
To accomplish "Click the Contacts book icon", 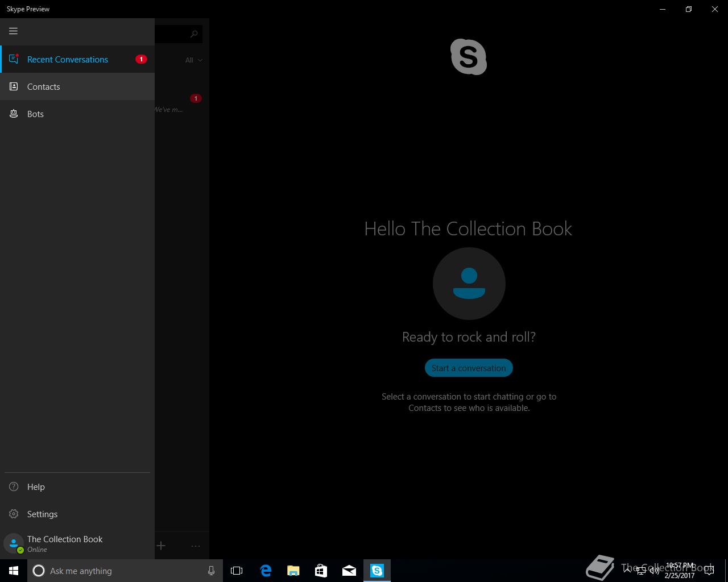I will coord(14,86).
